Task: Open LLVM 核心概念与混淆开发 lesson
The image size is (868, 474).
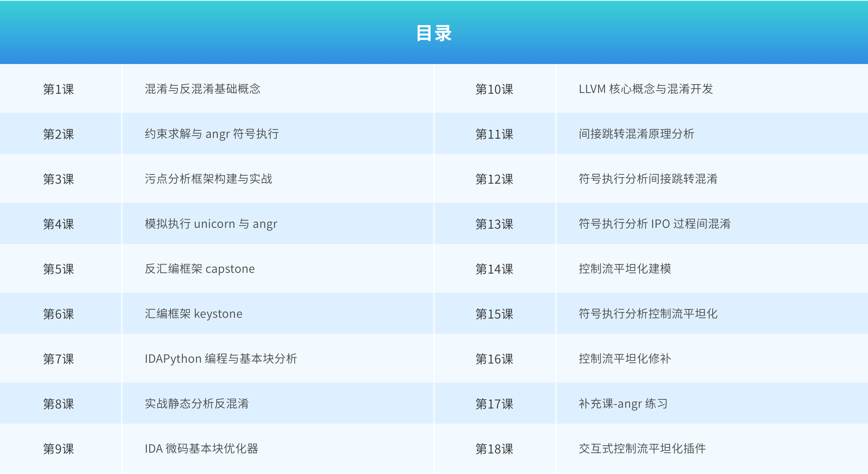Action: [646, 89]
